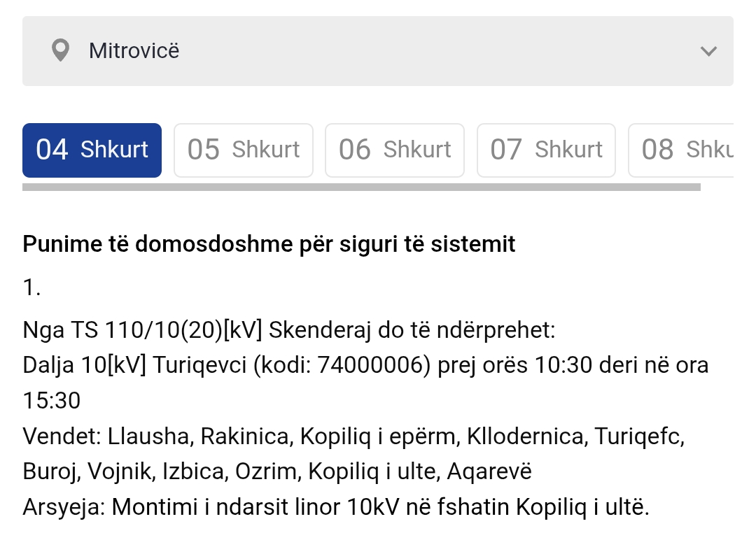The image size is (756, 540).
Task: Click the end time 15:30
Action: click(x=52, y=401)
